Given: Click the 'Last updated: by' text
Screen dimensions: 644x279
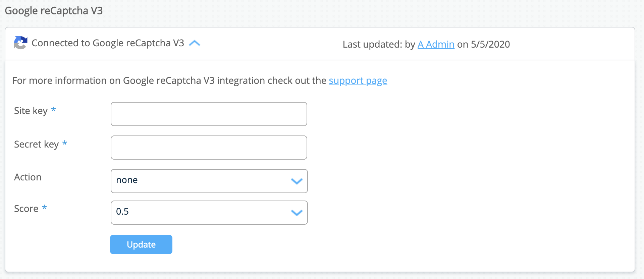Looking at the screenshot, I should pyautogui.click(x=379, y=44).
